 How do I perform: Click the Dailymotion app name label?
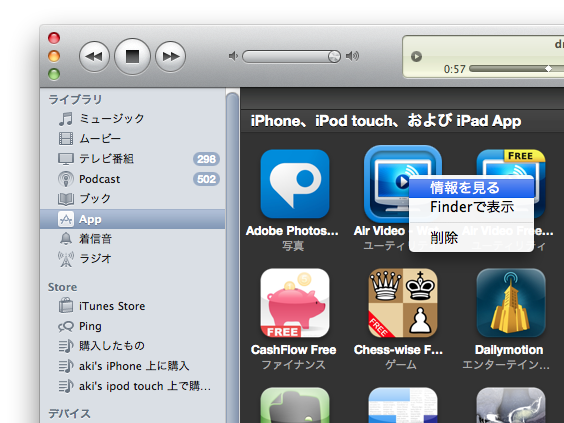click(509, 350)
